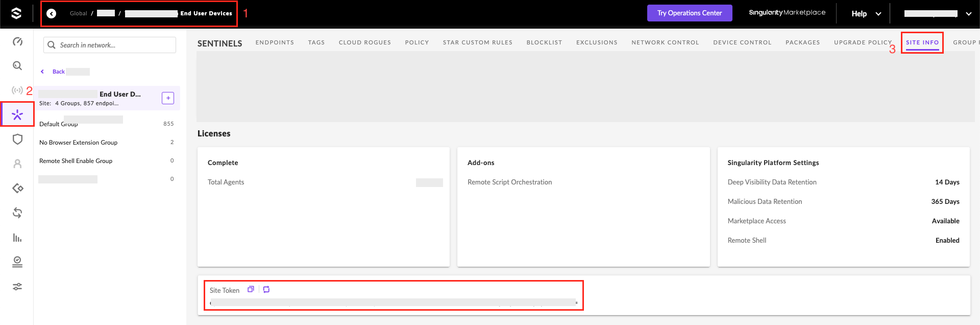Viewport: 980px width, 325px height.
Task: Focus the Search in network field
Action: pyautogui.click(x=110, y=45)
